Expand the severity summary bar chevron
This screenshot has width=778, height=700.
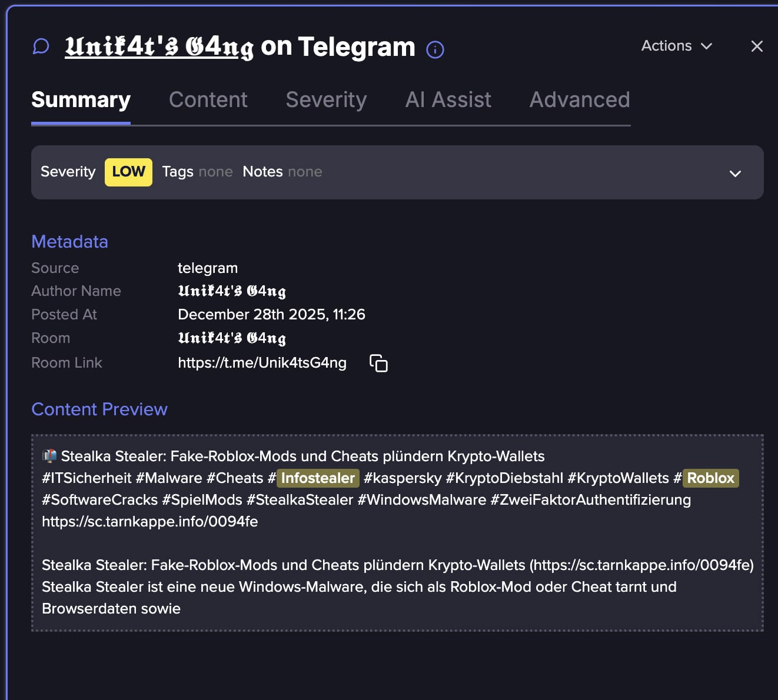pos(734,174)
